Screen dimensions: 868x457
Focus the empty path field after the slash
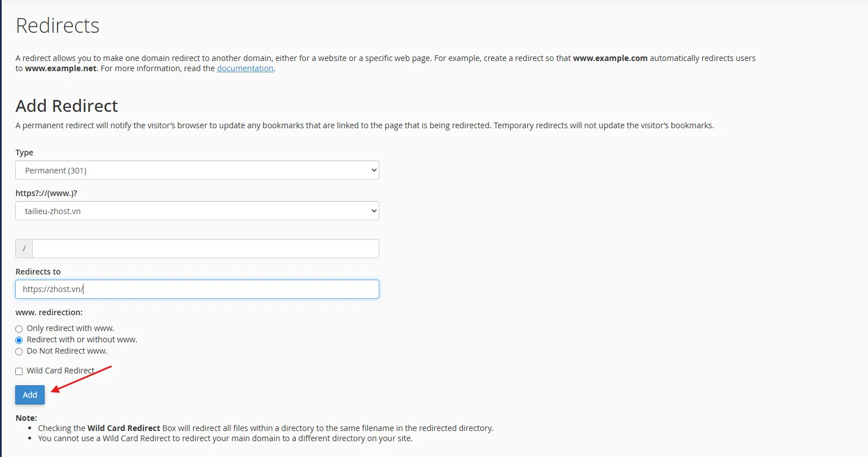click(x=205, y=249)
